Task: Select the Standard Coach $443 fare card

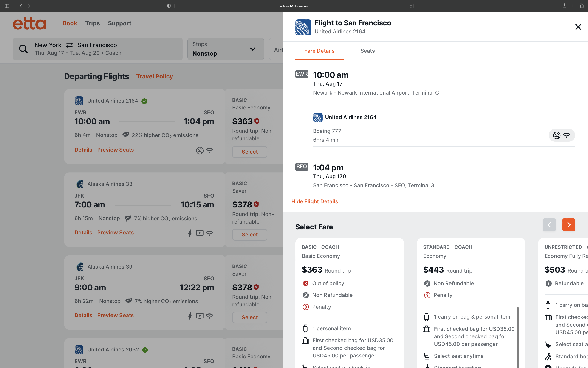Action: point(471,303)
